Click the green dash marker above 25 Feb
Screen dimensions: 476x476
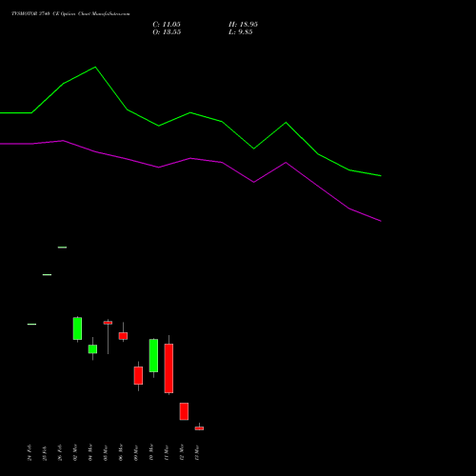(47, 274)
